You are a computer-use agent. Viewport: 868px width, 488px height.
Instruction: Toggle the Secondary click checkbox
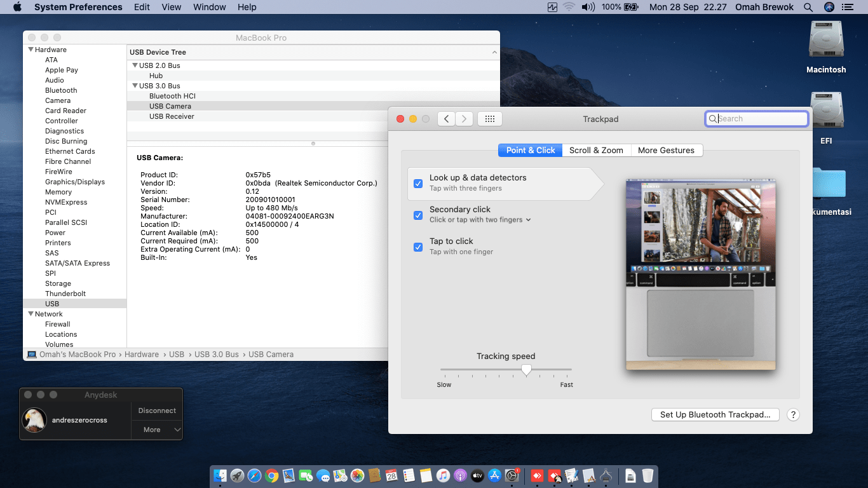418,215
